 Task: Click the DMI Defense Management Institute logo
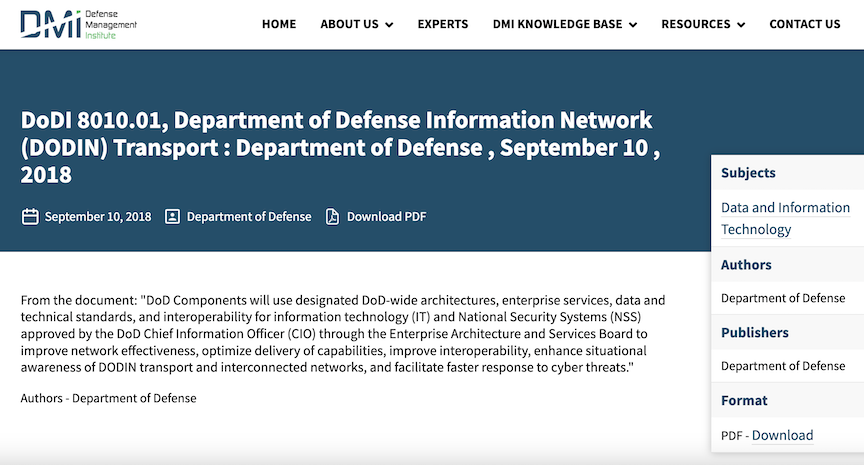(78, 24)
